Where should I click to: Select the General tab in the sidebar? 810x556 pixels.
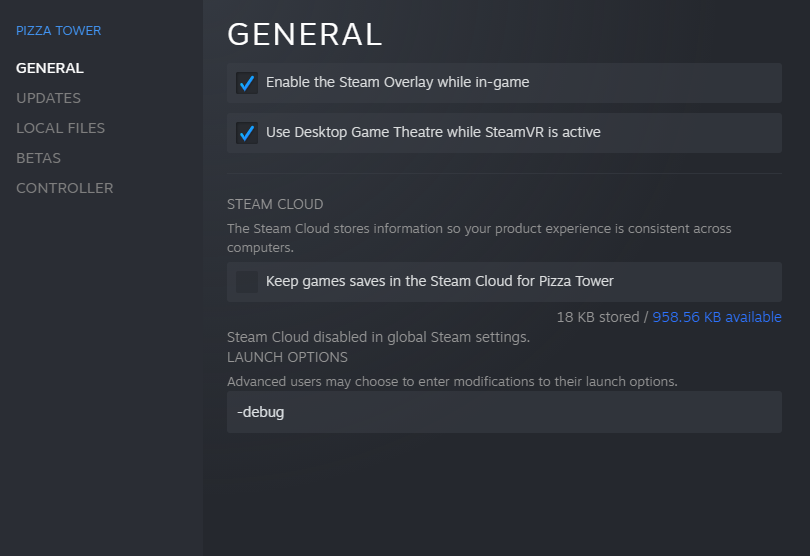click(x=50, y=68)
